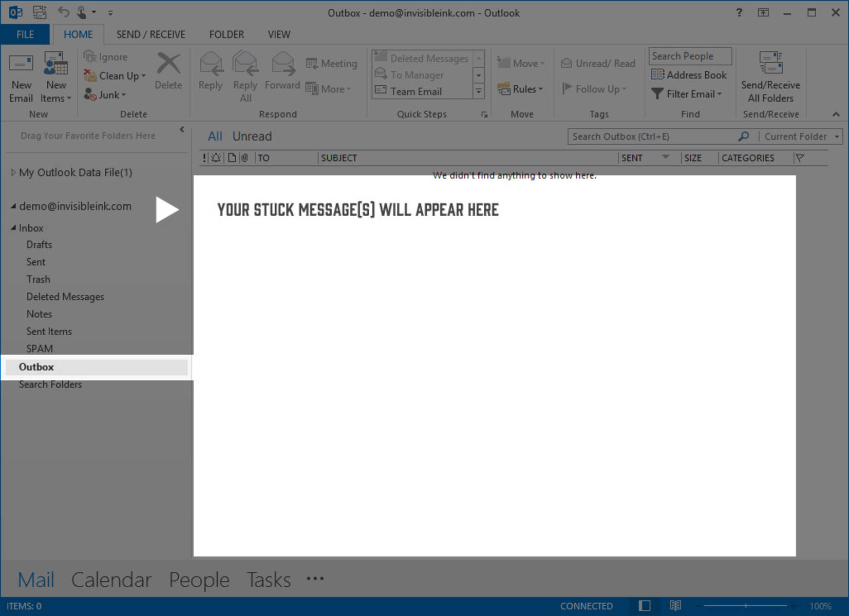This screenshot has height=616, width=849.
Task: Switch to the VIEW tab
Action: pos(279,34)
